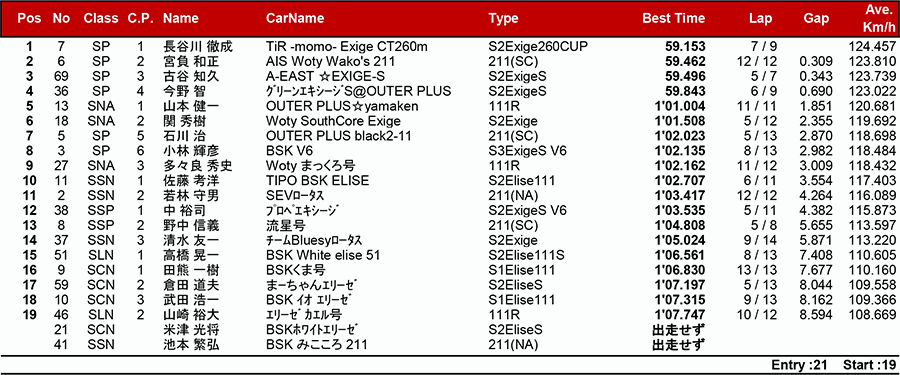Select TIPO BSK ELISE entry

coord(317,181)
